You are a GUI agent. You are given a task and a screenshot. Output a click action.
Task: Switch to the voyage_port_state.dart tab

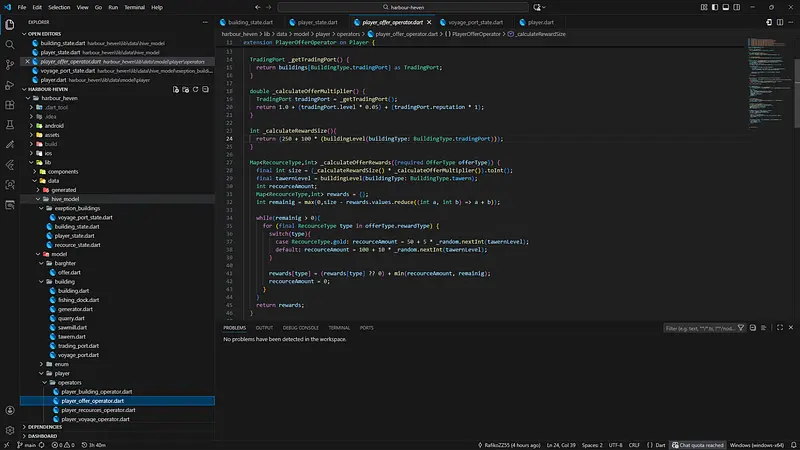point(473,21)
